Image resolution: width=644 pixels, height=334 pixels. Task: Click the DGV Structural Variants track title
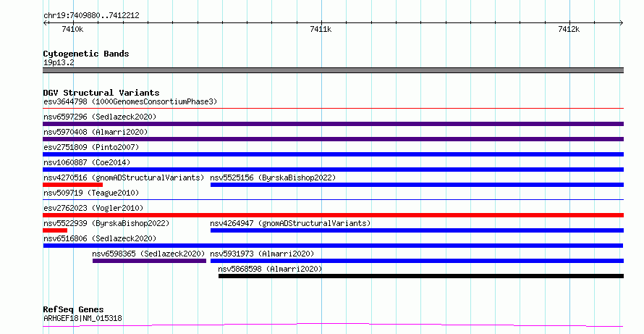[x=101, y=93]
